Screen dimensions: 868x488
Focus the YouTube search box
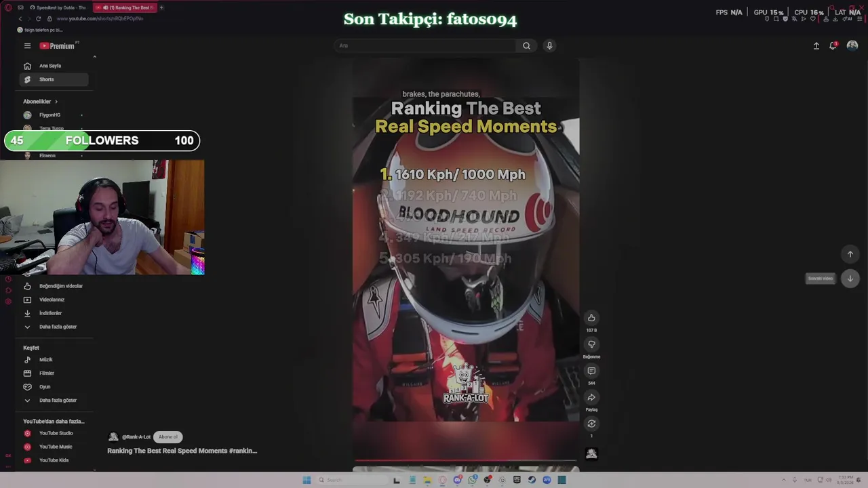[425, 45]
